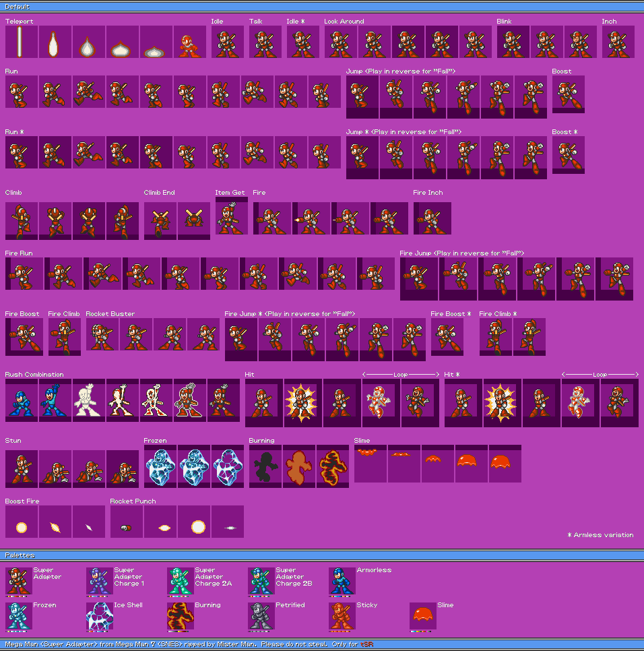The image size is (644, 651).
Task: Click the "Blink" label
Action: (x=504, y=21)
